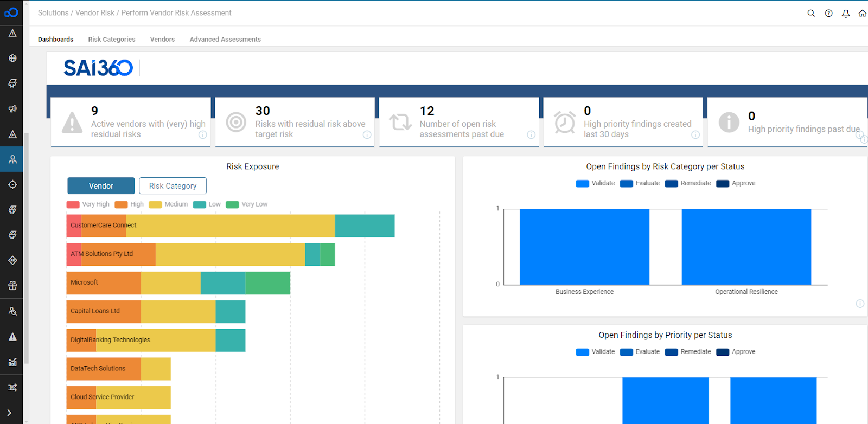Toggle the Very Low legend item

point(247,204)
